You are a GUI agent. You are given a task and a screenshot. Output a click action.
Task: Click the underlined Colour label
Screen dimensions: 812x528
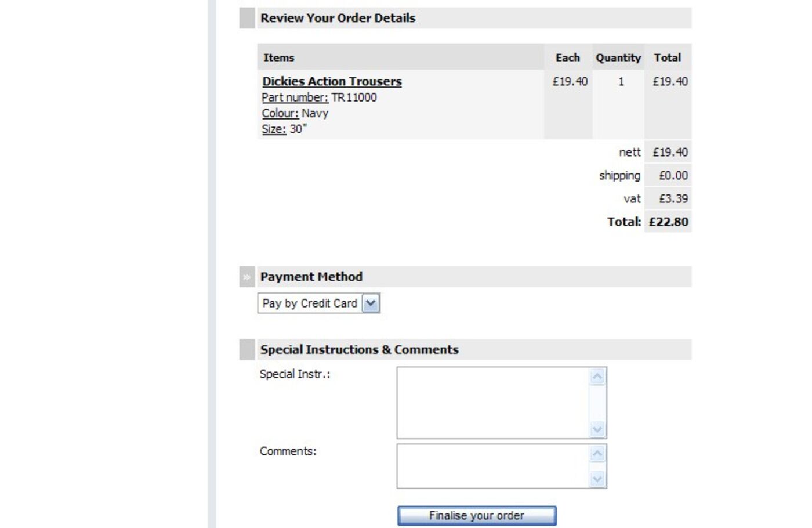point(280,113)
